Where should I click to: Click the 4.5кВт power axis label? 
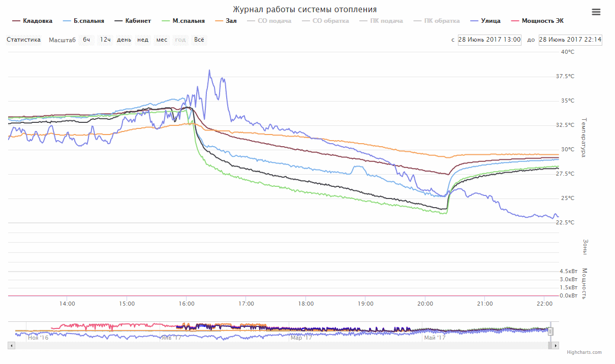pos(569,271)
